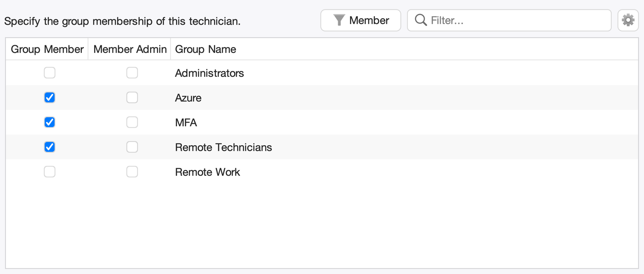The height and width of the screenshot is (274, 644).
Task: Enable Member Admin for Remote Work
Action: (132, 172)
